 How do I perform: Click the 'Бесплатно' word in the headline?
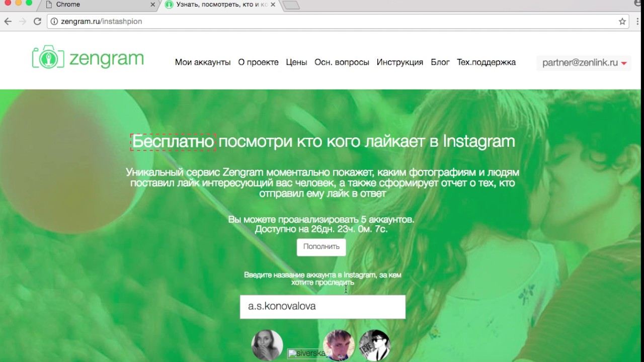click(x=173, y=142)
